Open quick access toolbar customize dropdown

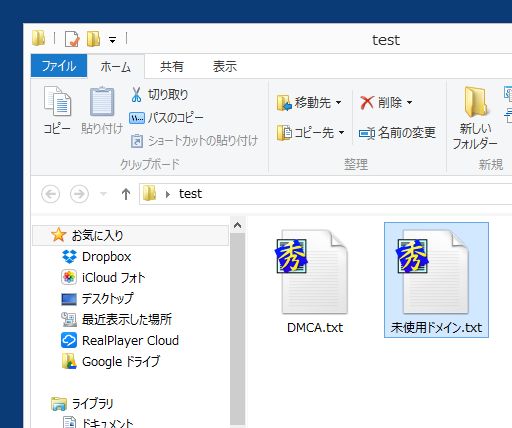pyautogui.click(x=113, y=40)
